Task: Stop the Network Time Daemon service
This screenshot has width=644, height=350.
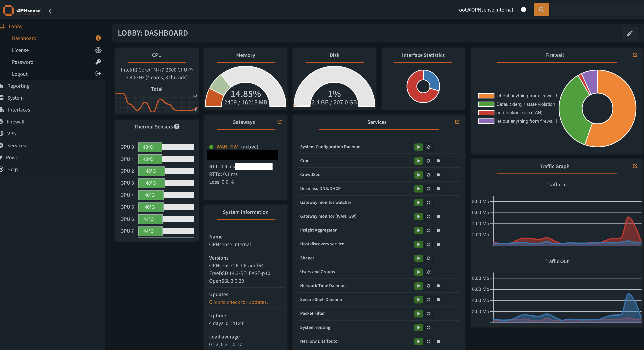Action: coord(438,286)
